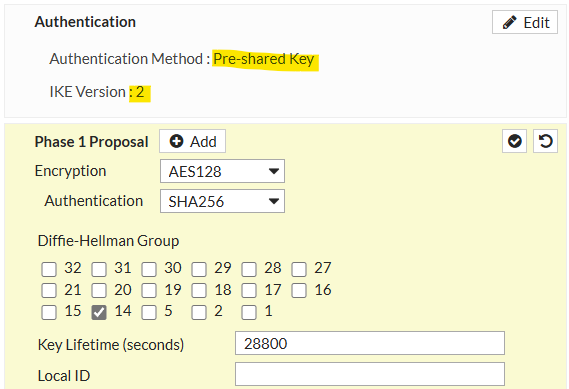Check Diffie-Hellman group 15
569x389 pixels.
tap(49, 312)
